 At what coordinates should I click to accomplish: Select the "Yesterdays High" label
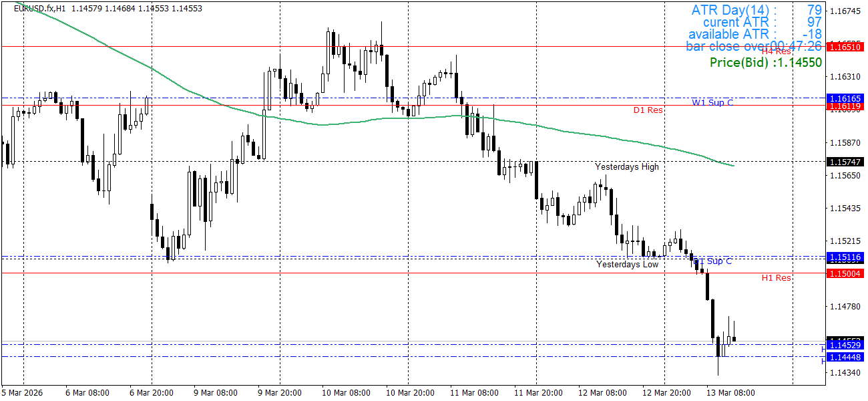(627, 166)
